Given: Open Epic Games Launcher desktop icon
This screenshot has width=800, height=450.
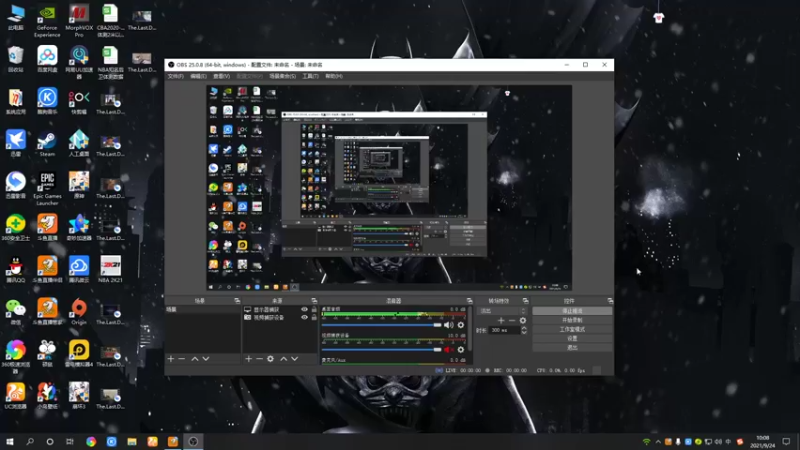Looking at the screenshot, I should coord(47,188).
